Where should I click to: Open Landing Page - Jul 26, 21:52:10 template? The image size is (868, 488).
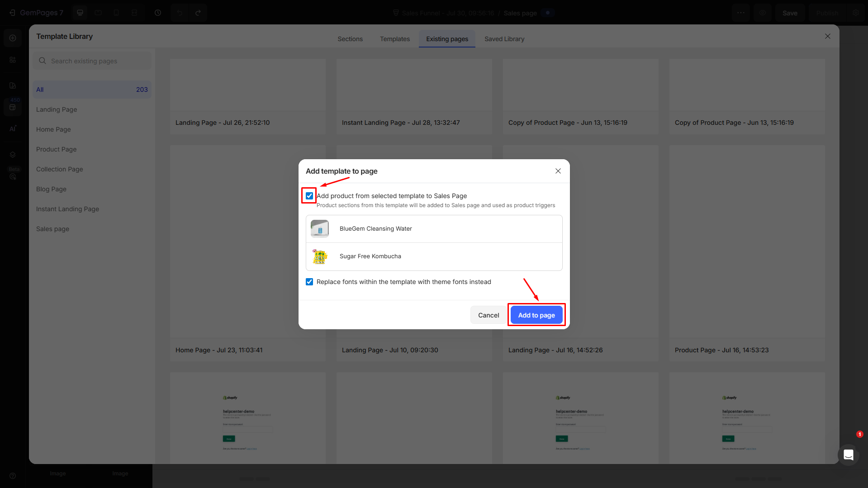(x=248, y=96)
